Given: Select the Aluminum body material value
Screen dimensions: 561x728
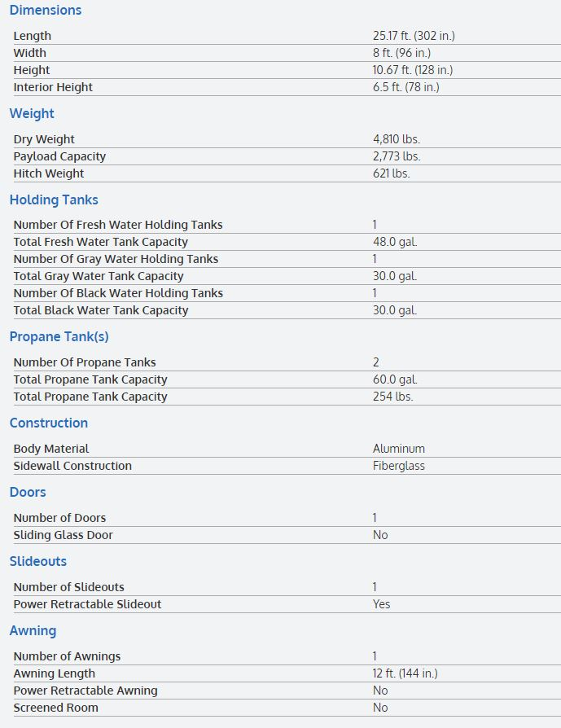Looking at the screenshot, I should point(399,449).
